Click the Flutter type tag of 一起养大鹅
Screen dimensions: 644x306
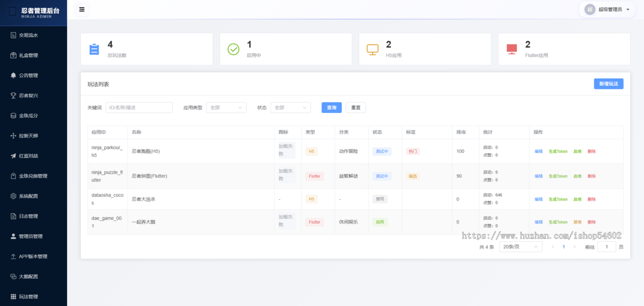coord(314,222)
